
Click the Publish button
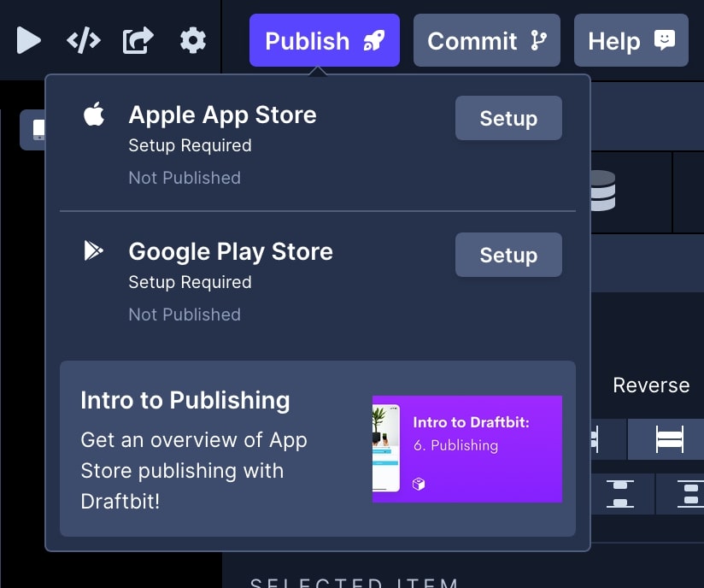(325, 40)
